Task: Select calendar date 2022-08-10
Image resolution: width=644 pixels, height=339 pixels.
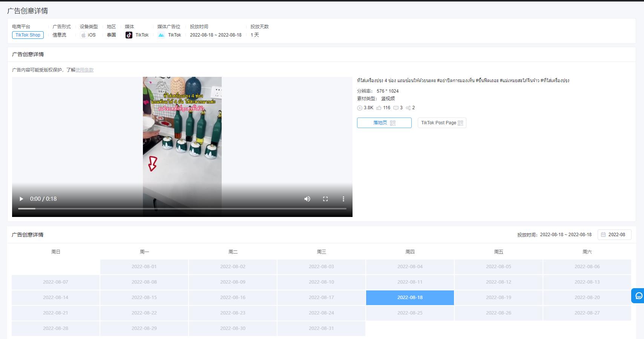Action: [321, 282]
